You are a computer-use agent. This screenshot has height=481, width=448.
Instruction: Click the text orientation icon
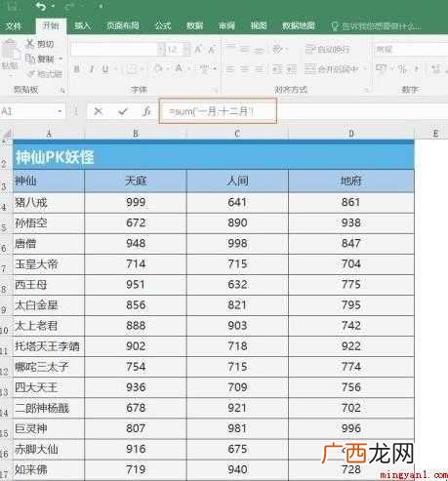pos(277,49)
